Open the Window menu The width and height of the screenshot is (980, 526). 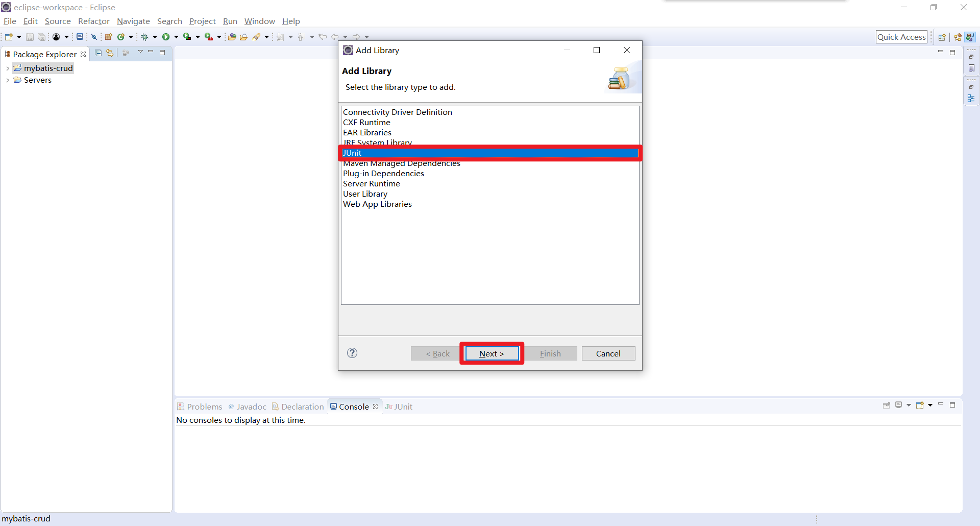click(x=259, y=21)
